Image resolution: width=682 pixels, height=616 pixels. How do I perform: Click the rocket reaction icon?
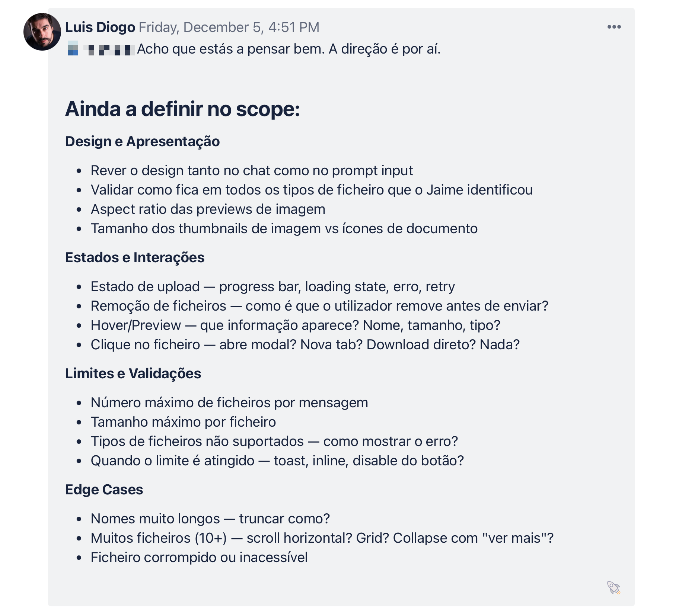[x=614, y=588]
